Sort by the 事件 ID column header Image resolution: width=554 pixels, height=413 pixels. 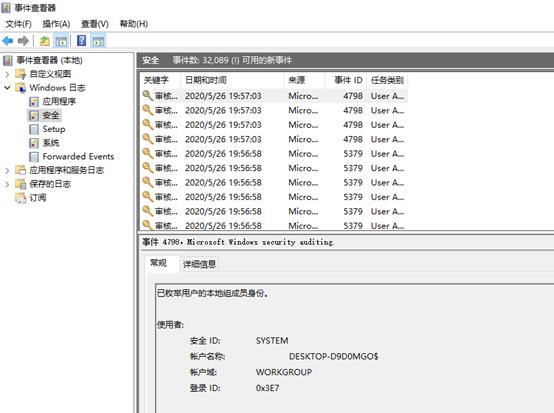[x=348, y=80]
